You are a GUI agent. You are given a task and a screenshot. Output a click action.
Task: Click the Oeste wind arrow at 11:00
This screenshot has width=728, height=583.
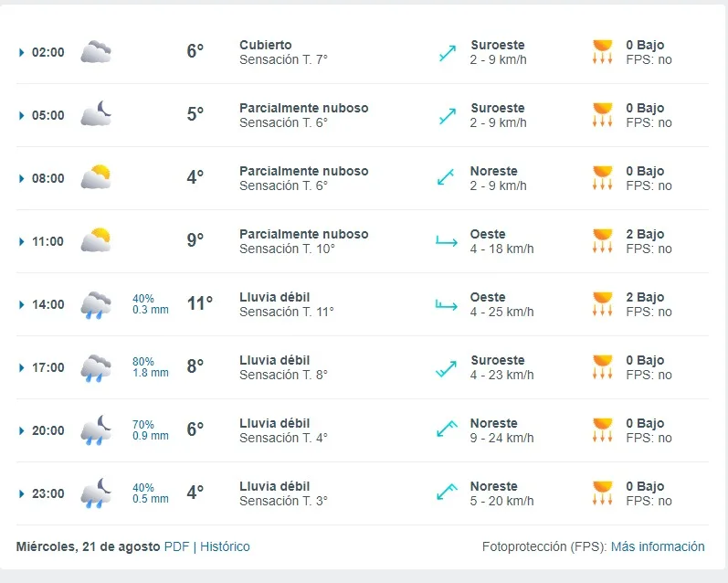446,241
